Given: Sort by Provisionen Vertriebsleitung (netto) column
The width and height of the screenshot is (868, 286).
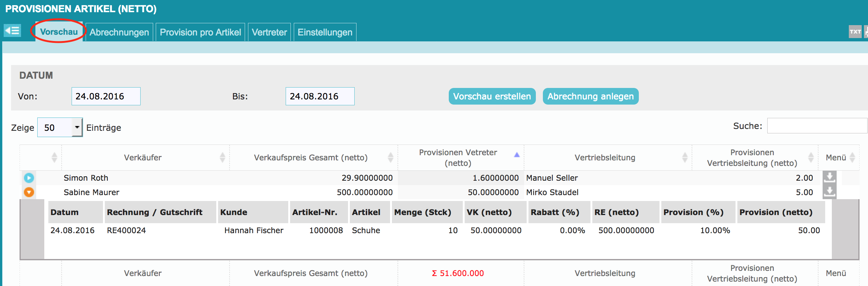Looking at the screenshot, I should click(x=752, y=158).
